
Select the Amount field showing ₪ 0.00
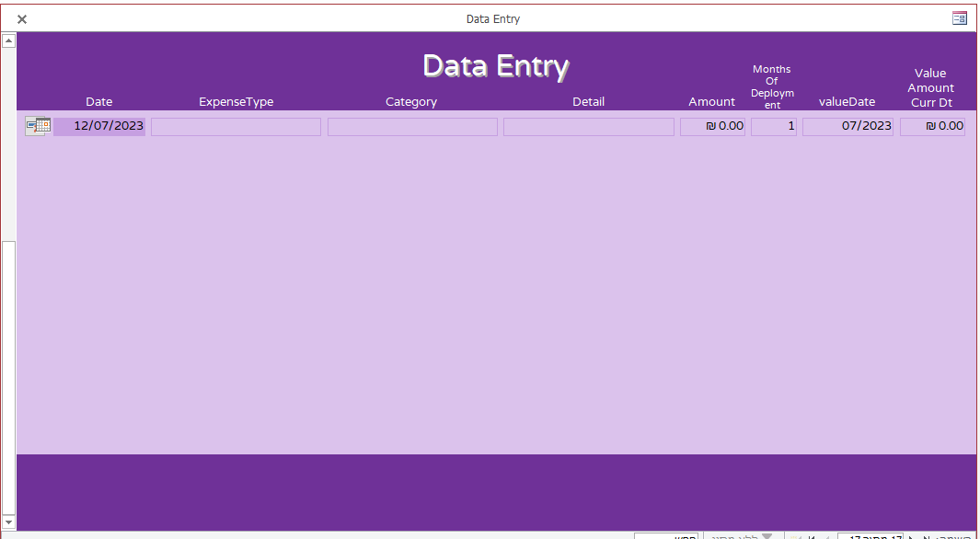tap(712, 127)
